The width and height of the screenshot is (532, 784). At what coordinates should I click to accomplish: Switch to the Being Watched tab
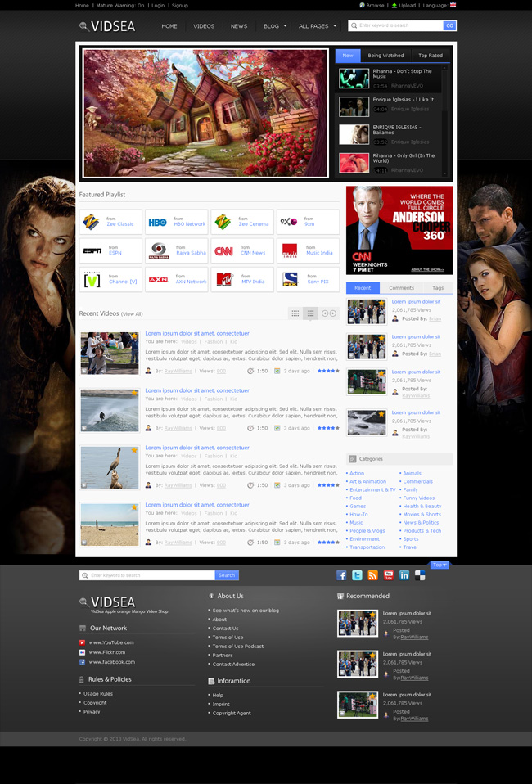tap(385, 56)
